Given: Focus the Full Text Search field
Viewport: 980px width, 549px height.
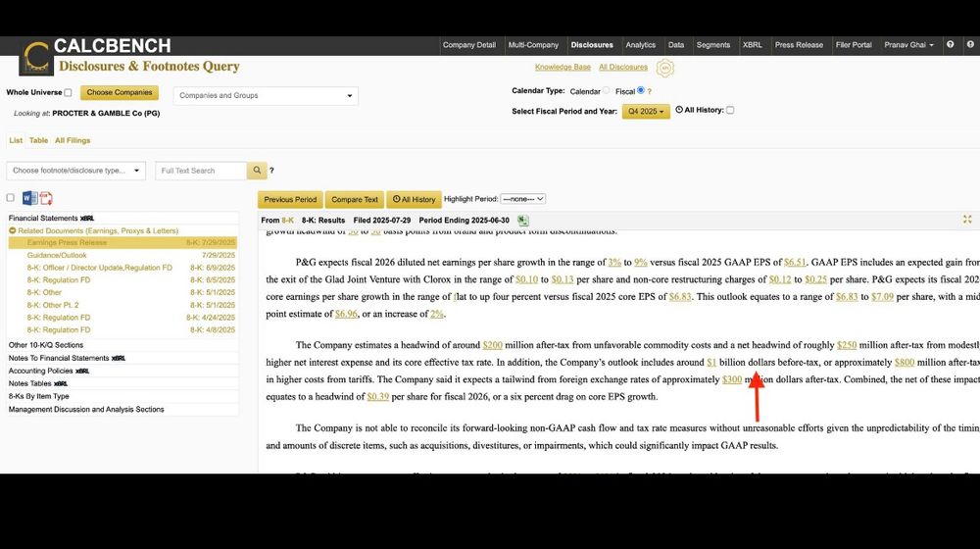Looking at the screenshot, I should click(201, 170).
